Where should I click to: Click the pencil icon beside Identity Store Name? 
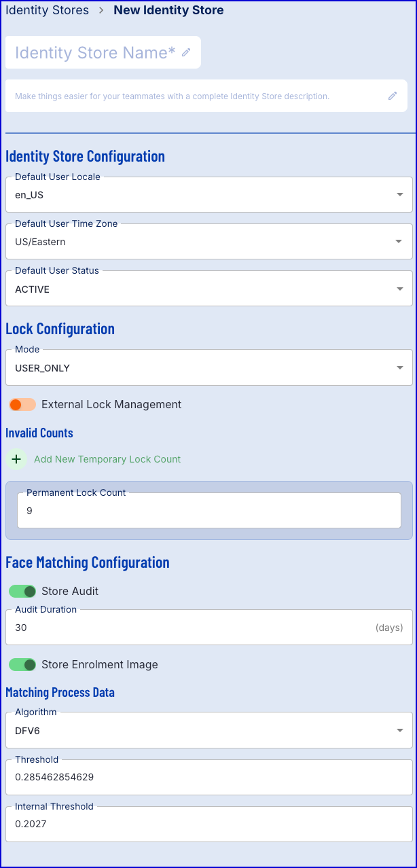click(x=186, y=52)
